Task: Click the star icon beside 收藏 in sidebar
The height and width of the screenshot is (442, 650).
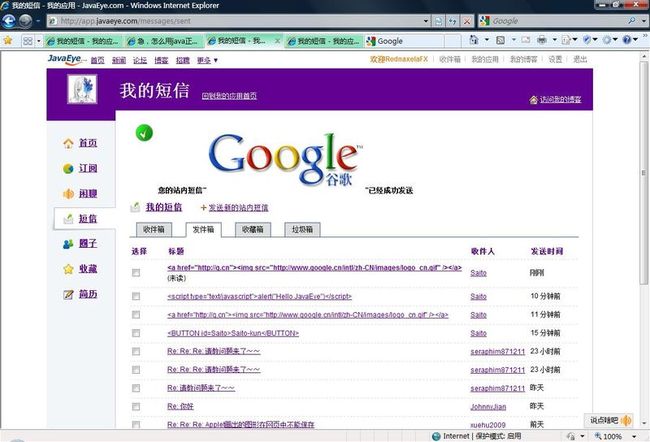Action: tap(68, 269)
